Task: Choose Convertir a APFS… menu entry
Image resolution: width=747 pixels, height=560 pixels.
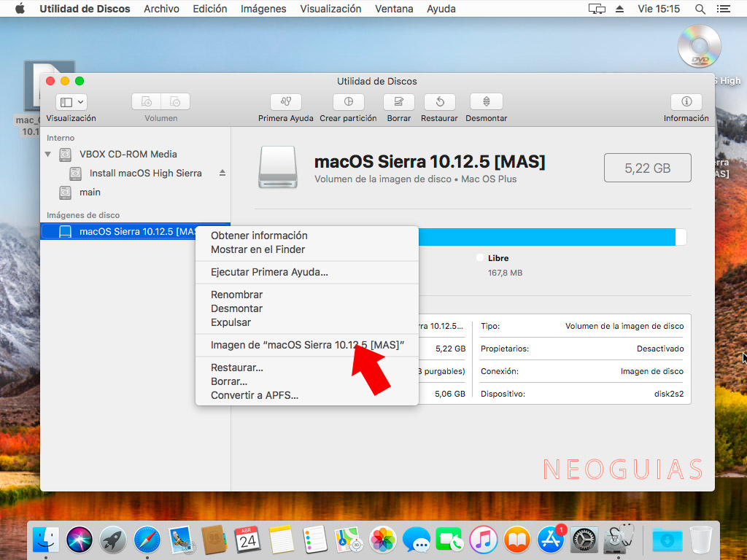Action: (x=255, y=395)
